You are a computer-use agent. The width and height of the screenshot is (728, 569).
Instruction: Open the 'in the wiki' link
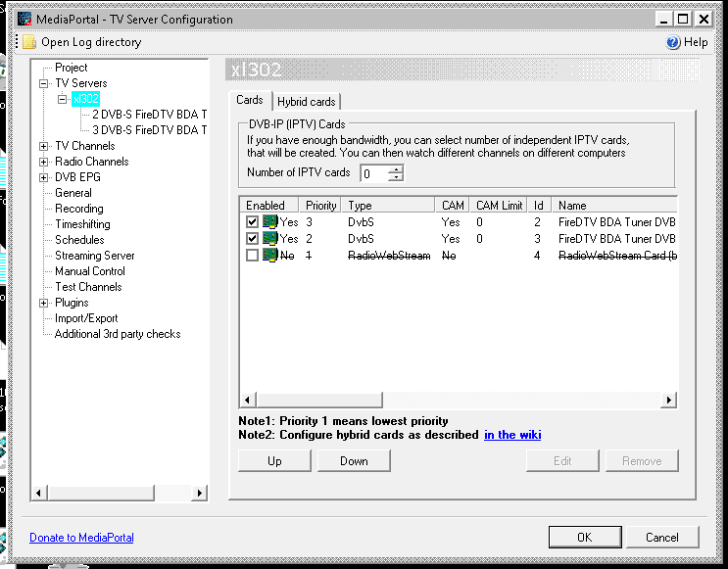click(512, 435)
